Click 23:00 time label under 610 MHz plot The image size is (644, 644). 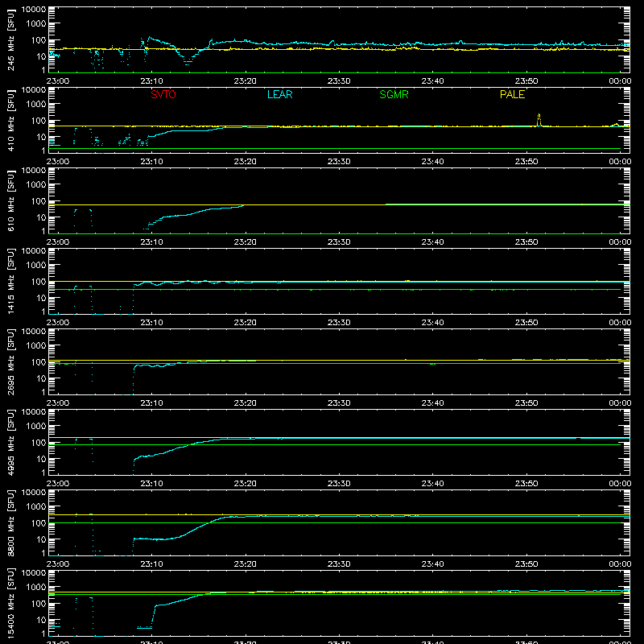pos(58,242)
